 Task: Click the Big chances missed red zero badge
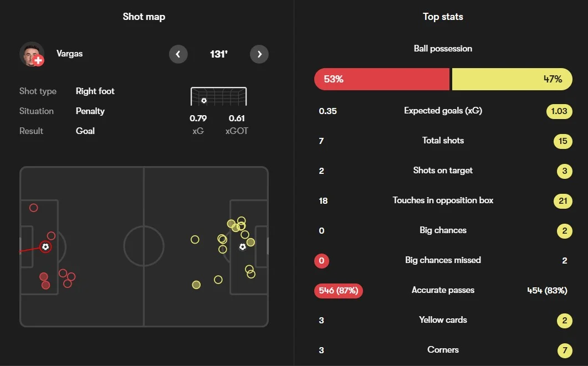(x=322, y=261)
